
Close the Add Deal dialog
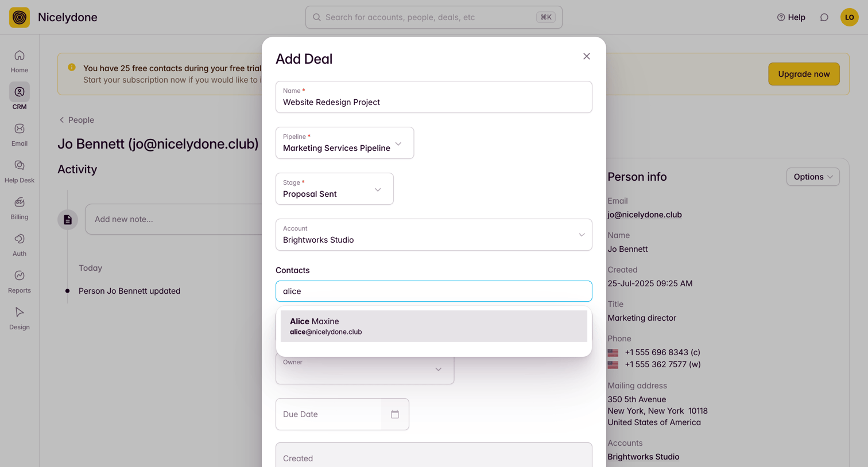(587, 56)
